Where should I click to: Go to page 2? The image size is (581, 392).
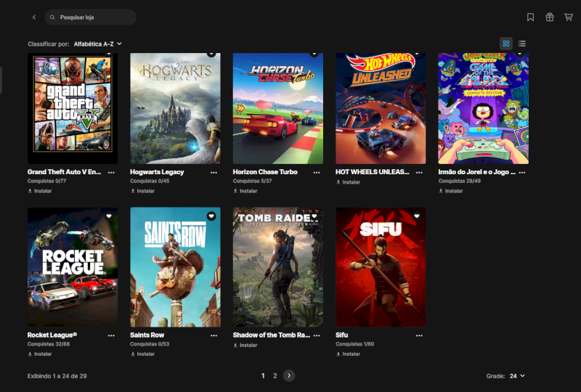275,376
